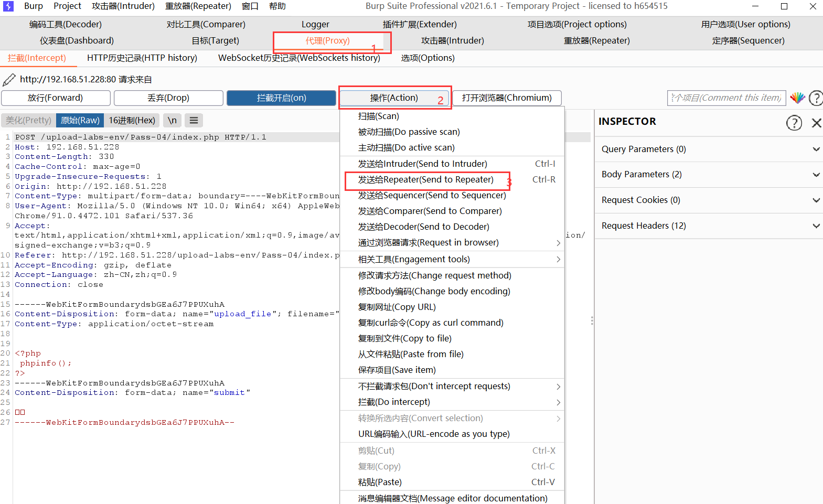This screenshot has width=823, height=504.
Task: Expand Request Headers (12) section
Action: pyautogui.click(x=709, y=226)
